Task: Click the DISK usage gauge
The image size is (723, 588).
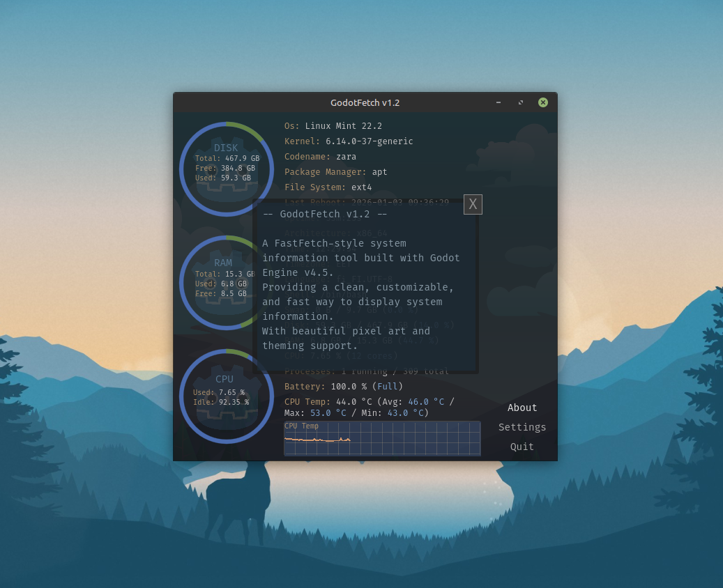Action: (x=227, y=169)
